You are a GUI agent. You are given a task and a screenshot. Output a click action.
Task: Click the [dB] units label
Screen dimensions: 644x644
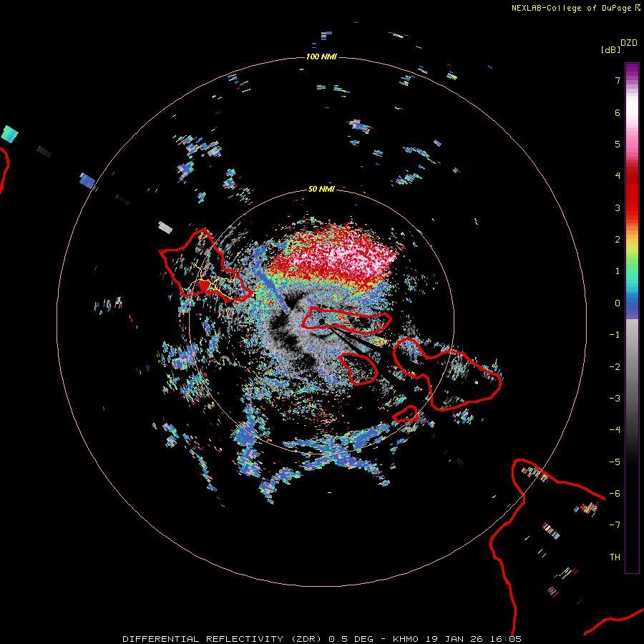610,49
